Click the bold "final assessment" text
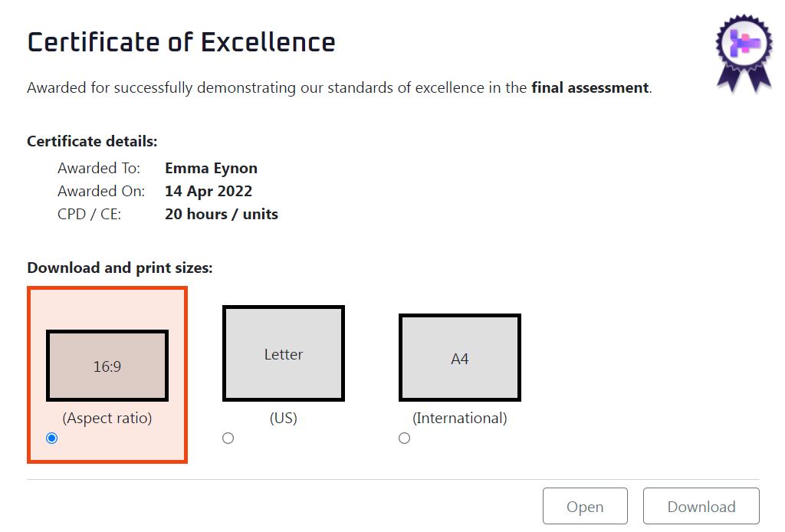 point(590,88)
